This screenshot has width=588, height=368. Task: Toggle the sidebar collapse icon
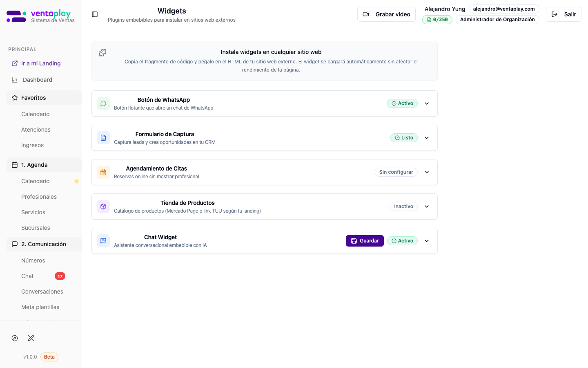point(95,14)
